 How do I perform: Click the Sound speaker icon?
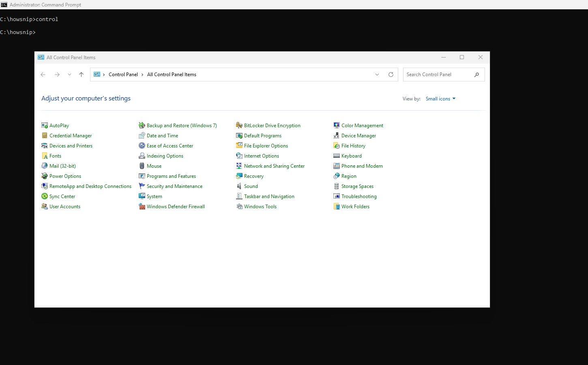[239, 186]
